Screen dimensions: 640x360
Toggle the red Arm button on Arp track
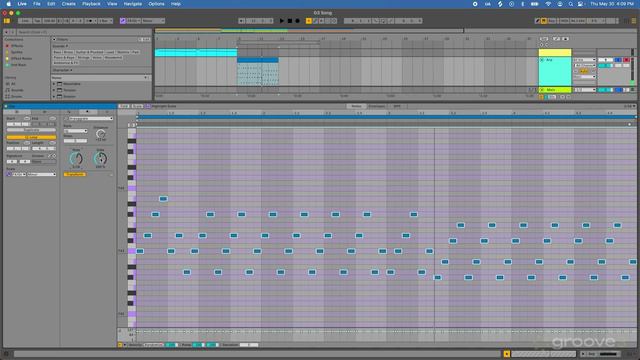coord(626,60)
